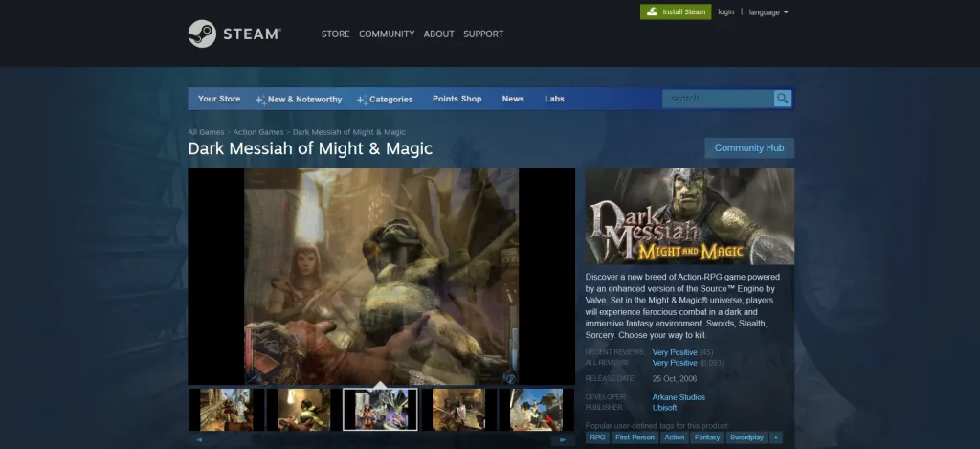Select the fourth screenshot thumbnail
Screen dimensions: 980x449
458,410
